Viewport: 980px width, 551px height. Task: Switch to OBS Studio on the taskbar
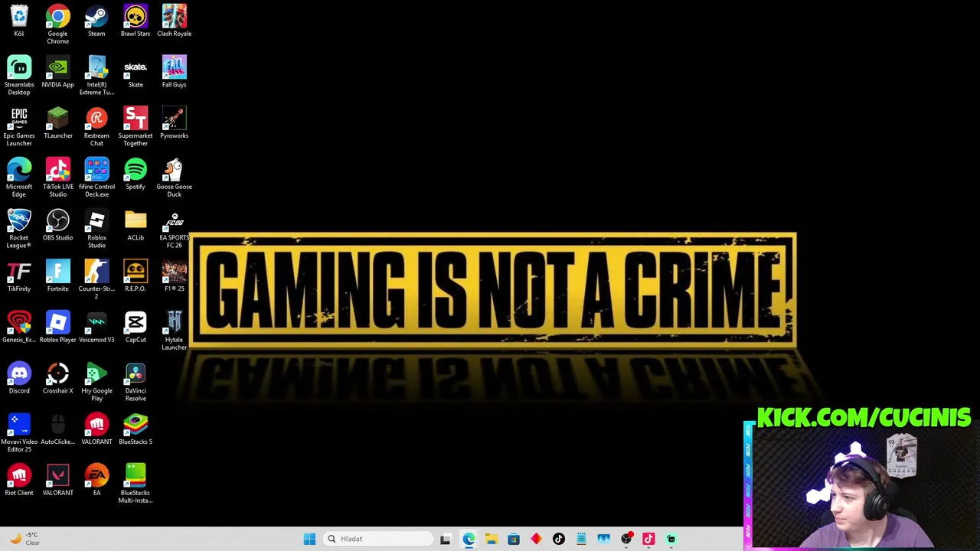click(626, 539)
